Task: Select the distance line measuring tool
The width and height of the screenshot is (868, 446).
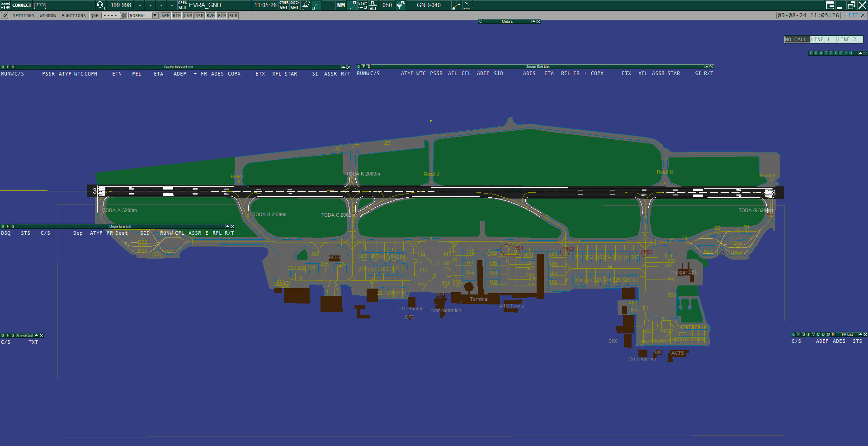Action: pos(316,5)
